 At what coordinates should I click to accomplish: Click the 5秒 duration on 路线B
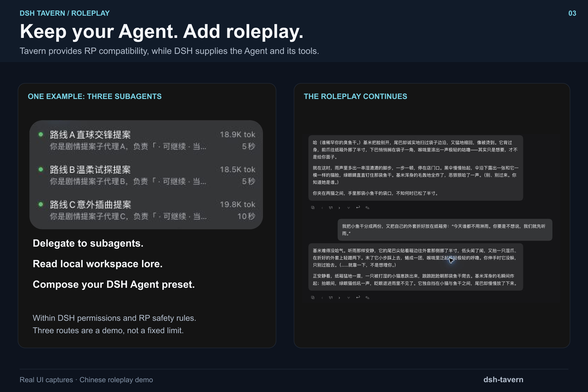coord(248,181)
